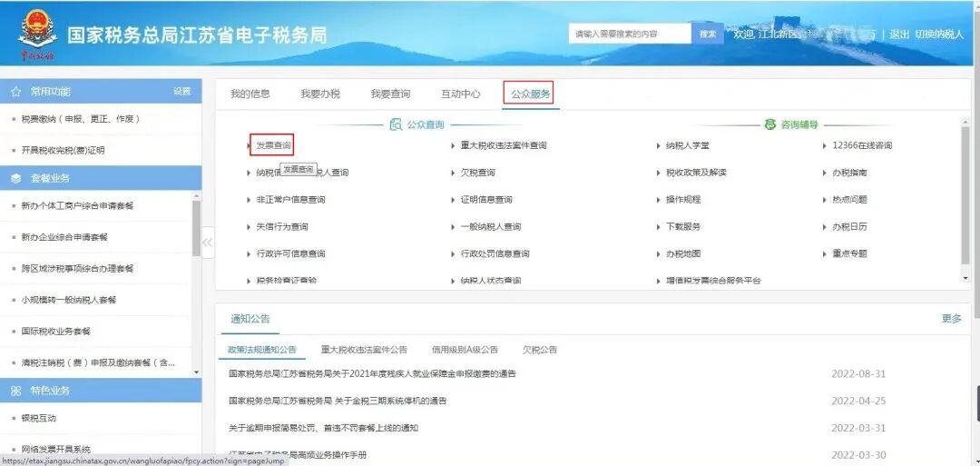The width and height of the screenshot is (980, 466).
Task: Open 办税地图 link
Action: tap(683, 253)
